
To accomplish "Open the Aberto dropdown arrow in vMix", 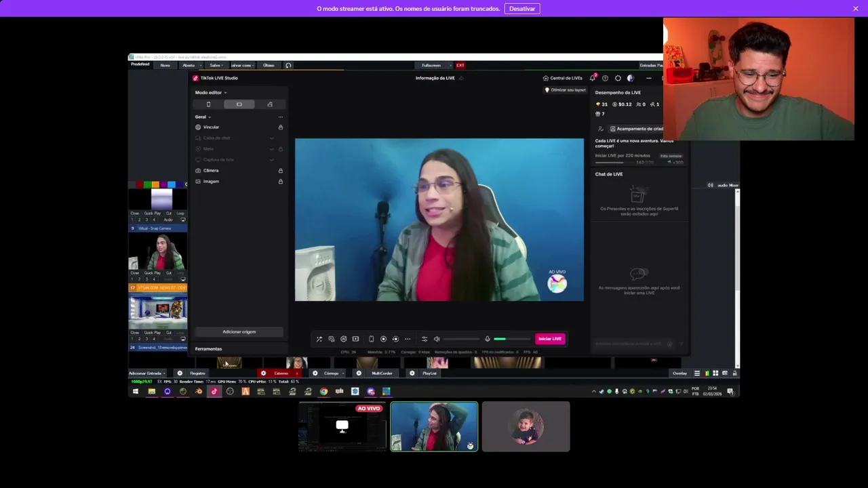I will point(201,66).
